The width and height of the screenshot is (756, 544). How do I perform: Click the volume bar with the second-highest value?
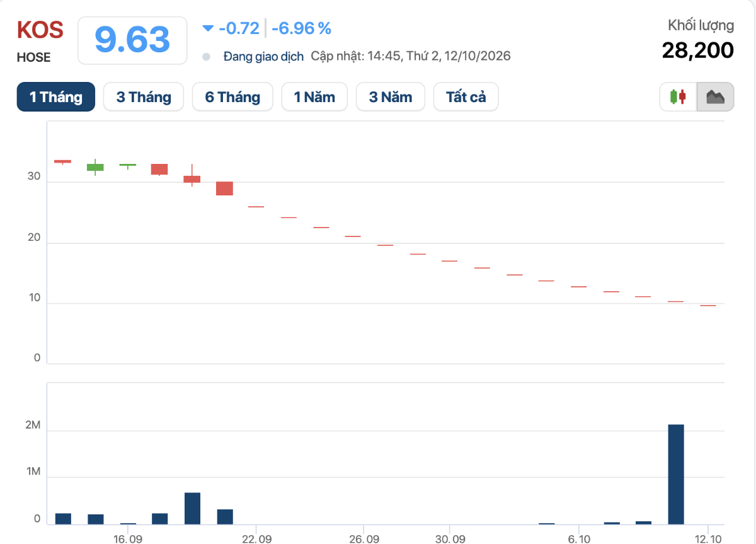[x=192, y=508]
